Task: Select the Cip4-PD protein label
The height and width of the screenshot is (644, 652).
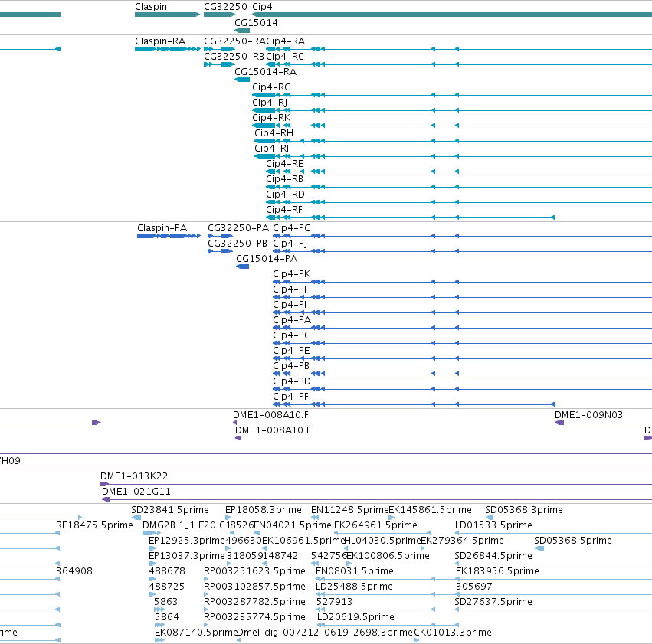Action: (x=292, y=381)
